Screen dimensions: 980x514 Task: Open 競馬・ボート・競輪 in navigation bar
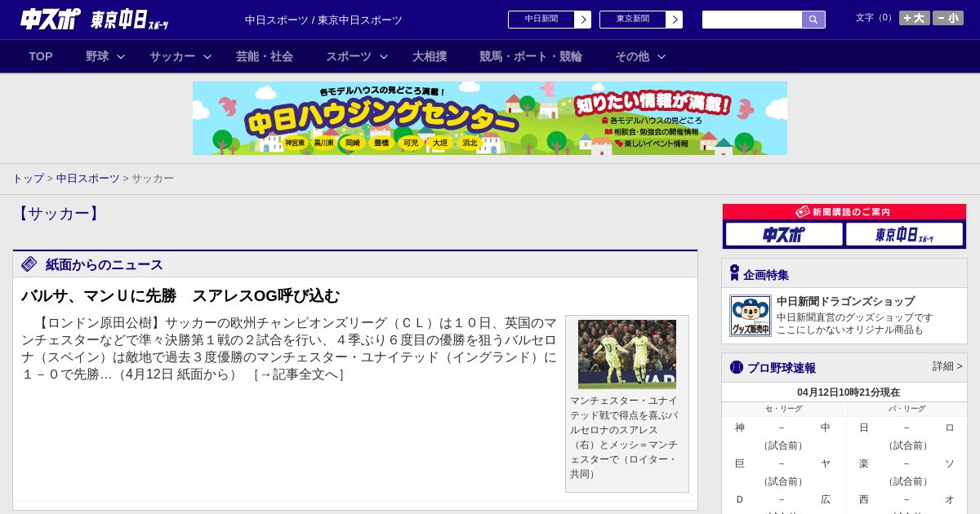[x=531, y=56]
